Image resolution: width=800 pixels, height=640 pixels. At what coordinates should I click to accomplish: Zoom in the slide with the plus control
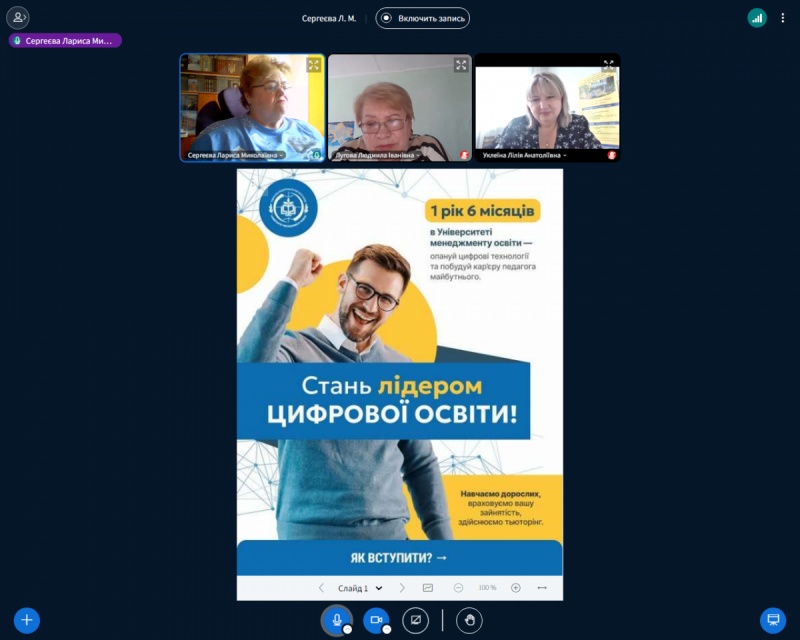click(514, 588)
